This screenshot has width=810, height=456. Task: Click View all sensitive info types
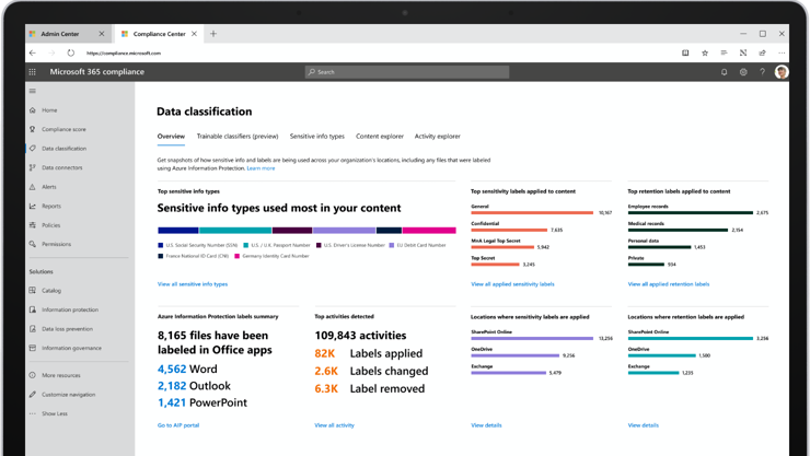pos(193,284)
